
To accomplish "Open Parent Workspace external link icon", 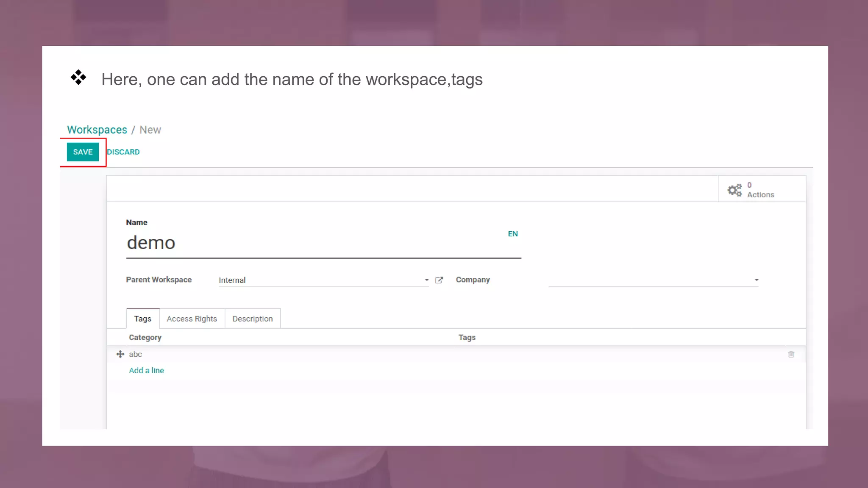I will (x=439, y=280).
